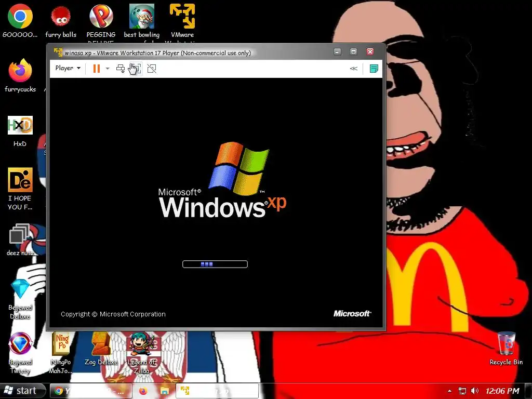Screen dimensions: 532x399
Task: Open the file explorer taskbar icon
Action: 165,391
